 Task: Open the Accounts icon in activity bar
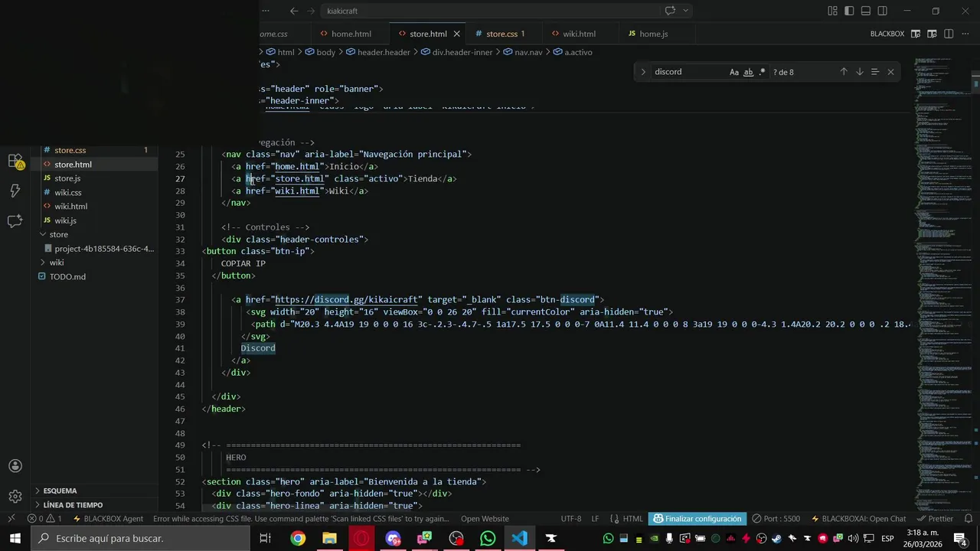click(15, 466)
